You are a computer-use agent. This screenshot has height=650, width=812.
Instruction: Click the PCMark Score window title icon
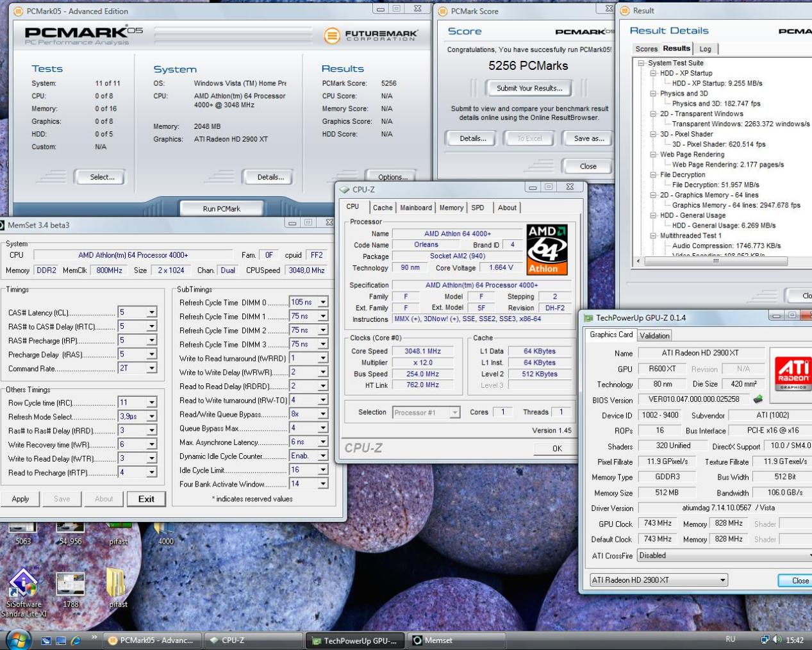click(x=443, y=11)
